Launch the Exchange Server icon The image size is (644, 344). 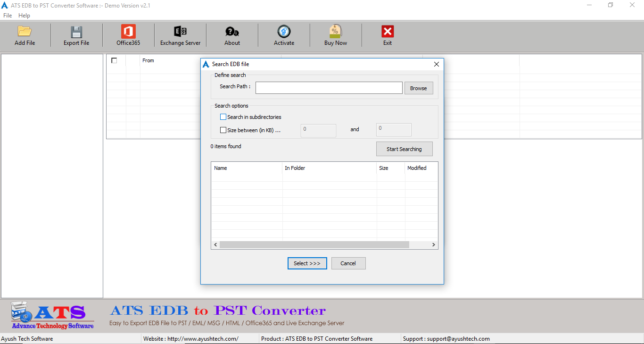point(180,32)
